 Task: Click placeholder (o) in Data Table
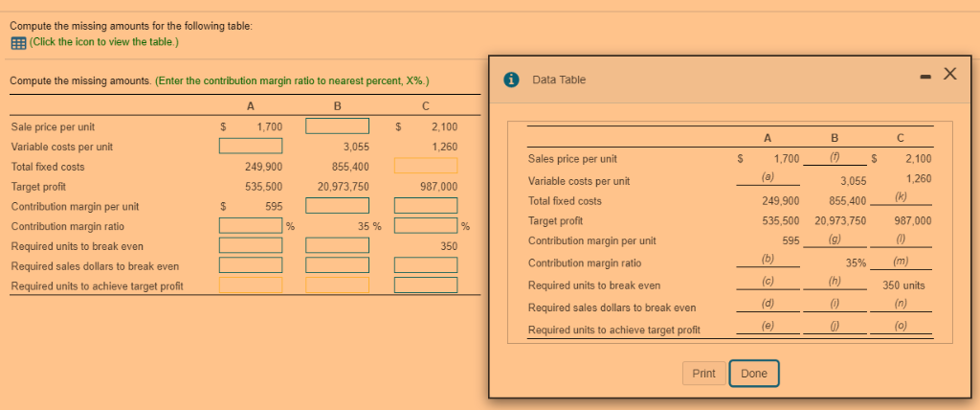(901, 326)
